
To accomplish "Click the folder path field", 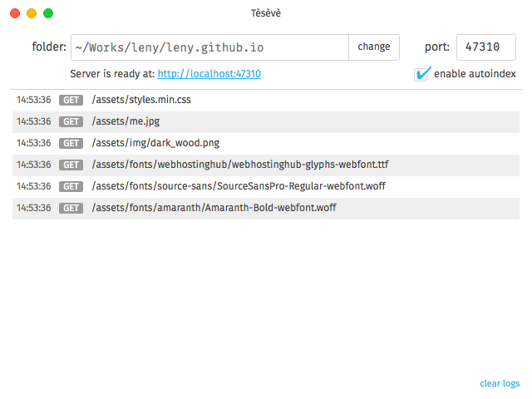I will coord(209,47).
